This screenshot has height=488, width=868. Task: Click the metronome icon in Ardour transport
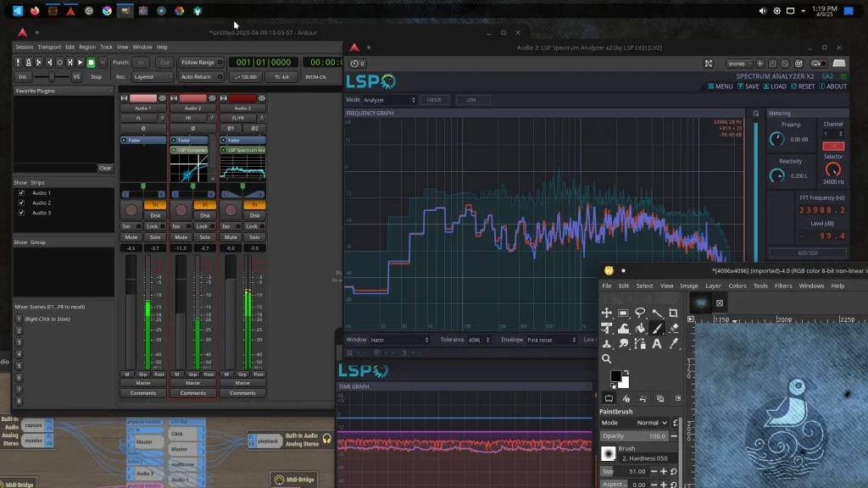(x=29, y=62)
